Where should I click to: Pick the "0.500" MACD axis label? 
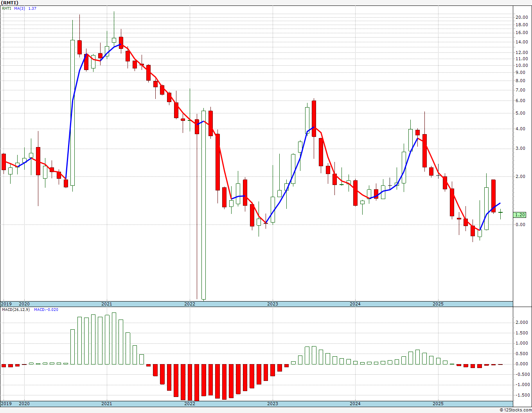click(522, 354)
